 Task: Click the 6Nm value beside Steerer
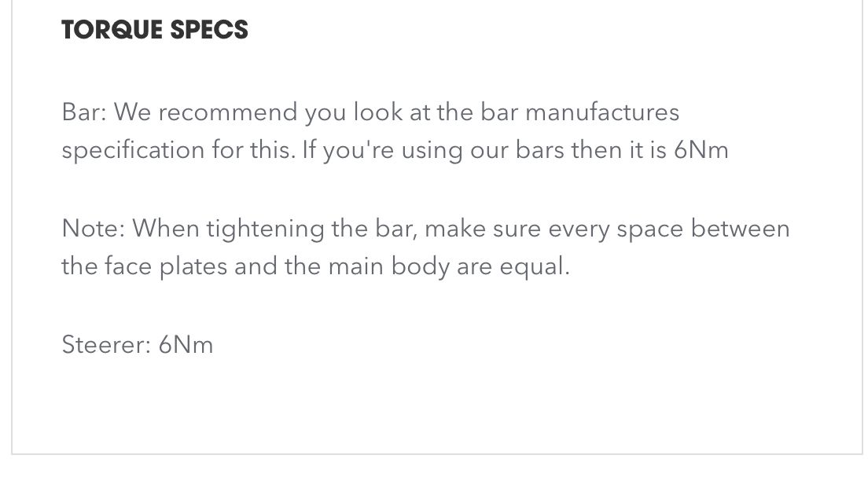click(186, 345)
